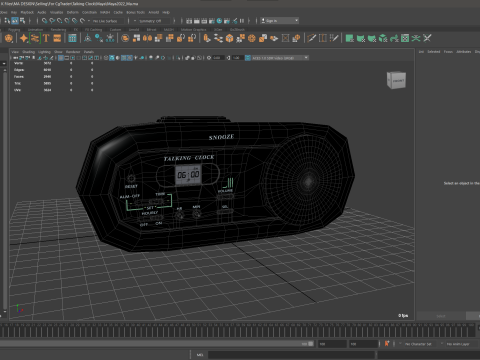Switch to the FX Caching shelf tab
The height and width of the screenshot is (360, 480).
94,30
